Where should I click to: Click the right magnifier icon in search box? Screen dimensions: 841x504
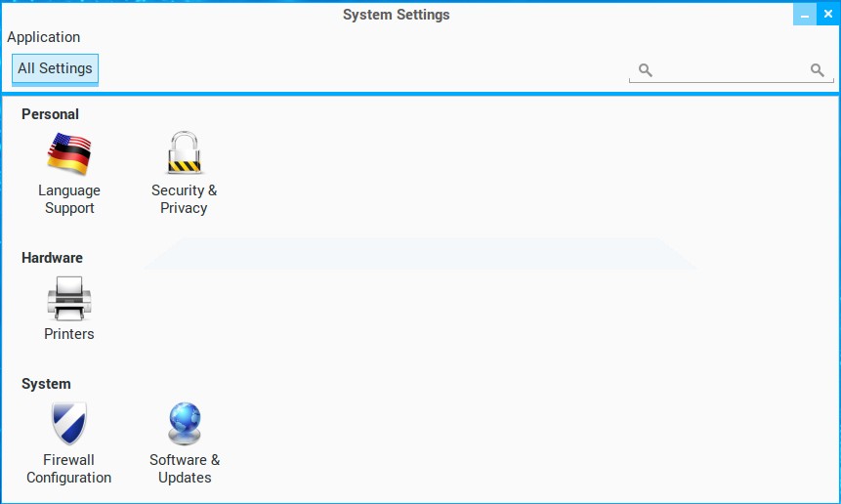pos(818,70)
